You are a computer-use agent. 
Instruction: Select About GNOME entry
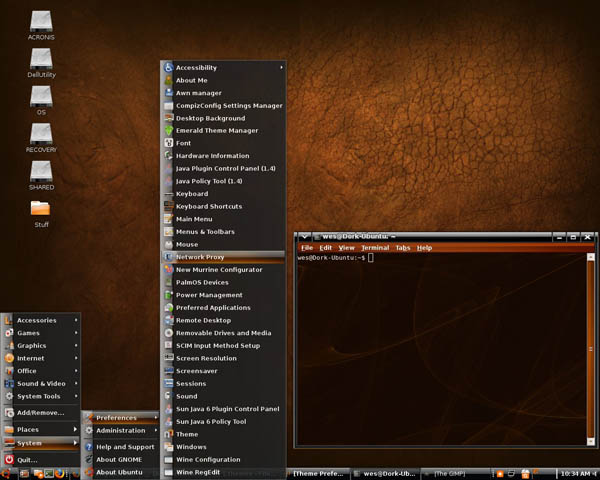(121, 460)
